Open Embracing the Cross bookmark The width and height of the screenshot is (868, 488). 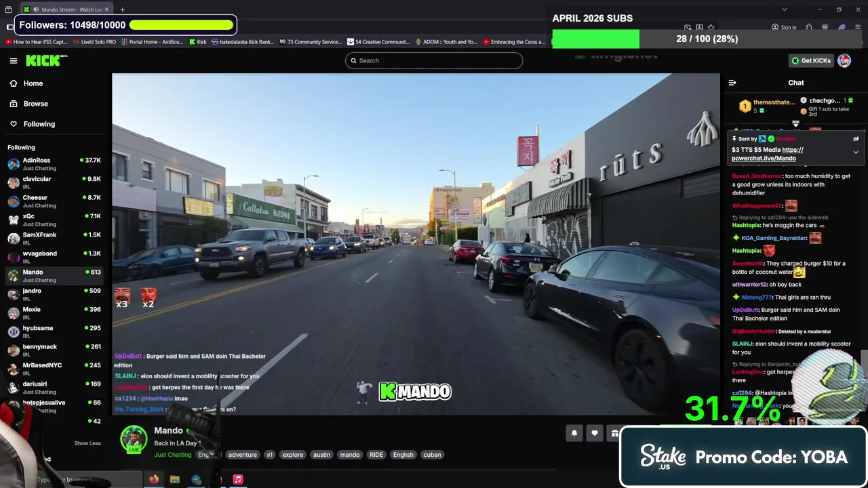[x=513, y=42]
